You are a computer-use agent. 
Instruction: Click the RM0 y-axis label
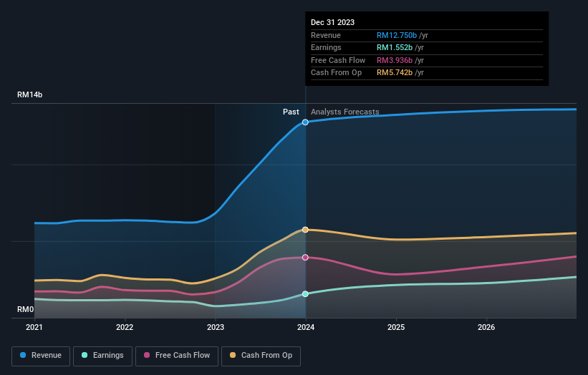[x=25, y=309]
